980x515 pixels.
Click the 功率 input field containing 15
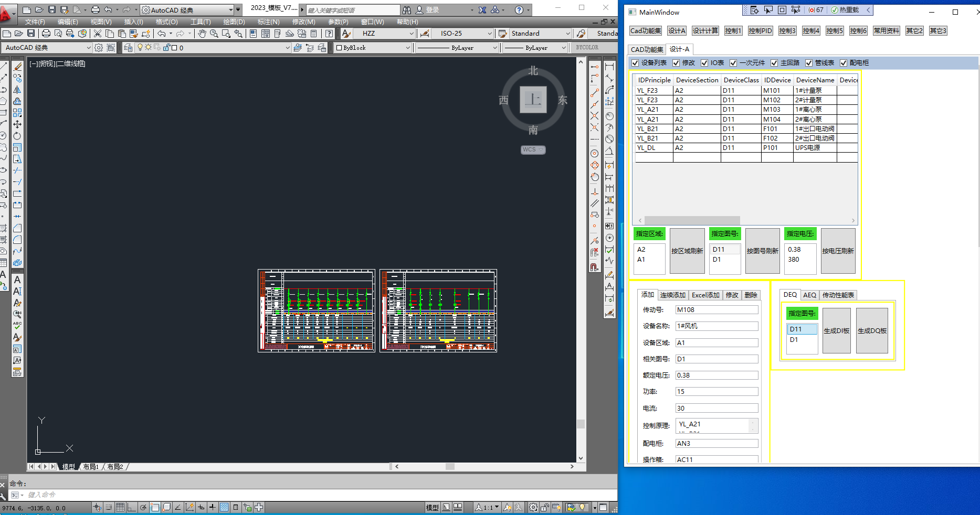point(716,392)
